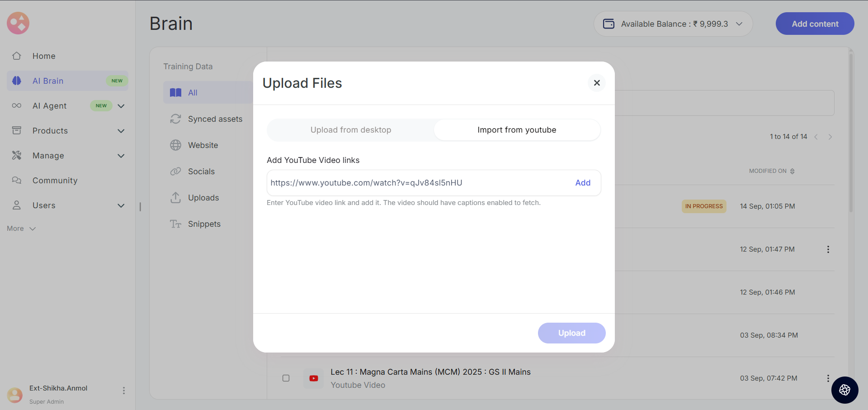Click the All book icon in Training Data
The width and height of the screenshot is (868, 410).
175,92
